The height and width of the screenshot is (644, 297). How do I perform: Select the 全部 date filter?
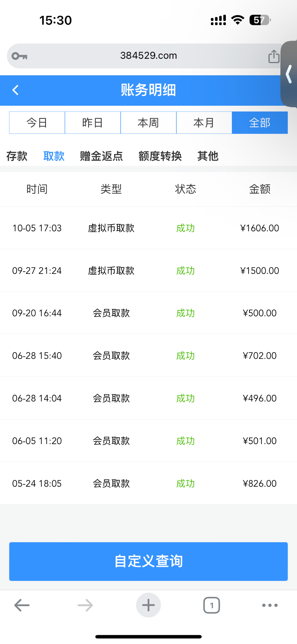point(260,123)
